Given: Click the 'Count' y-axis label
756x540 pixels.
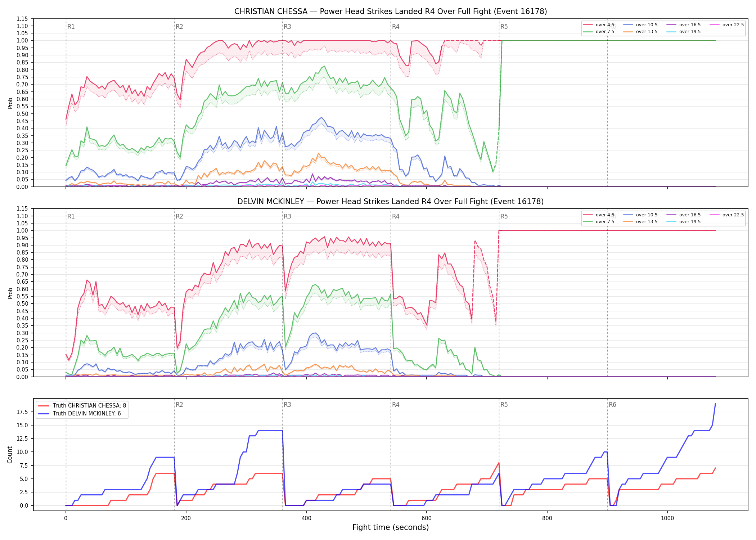Looking at the screenshot, I should pos(10,455).
